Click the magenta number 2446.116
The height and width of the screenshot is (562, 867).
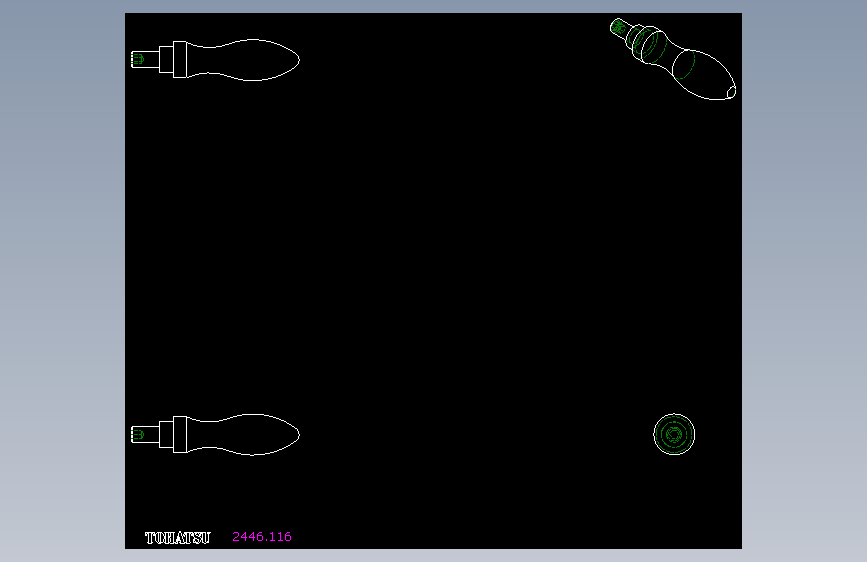(262, 537)
